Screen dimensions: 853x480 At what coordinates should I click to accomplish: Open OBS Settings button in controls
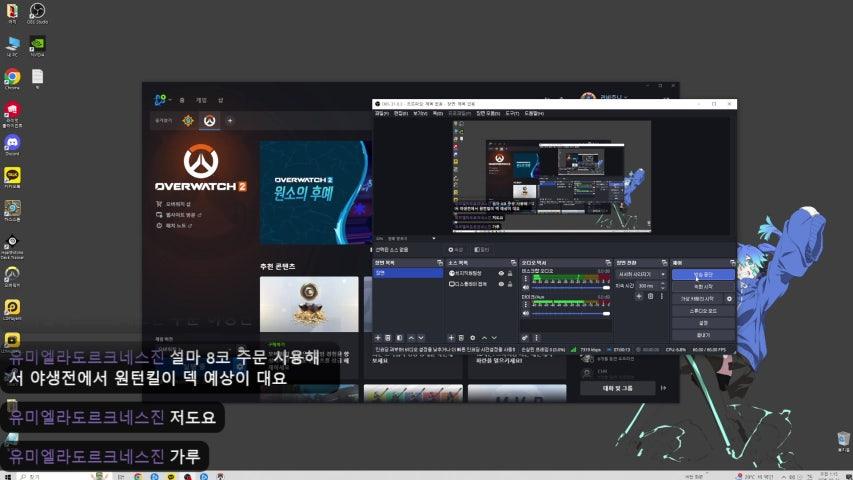[x=703, y=323]
